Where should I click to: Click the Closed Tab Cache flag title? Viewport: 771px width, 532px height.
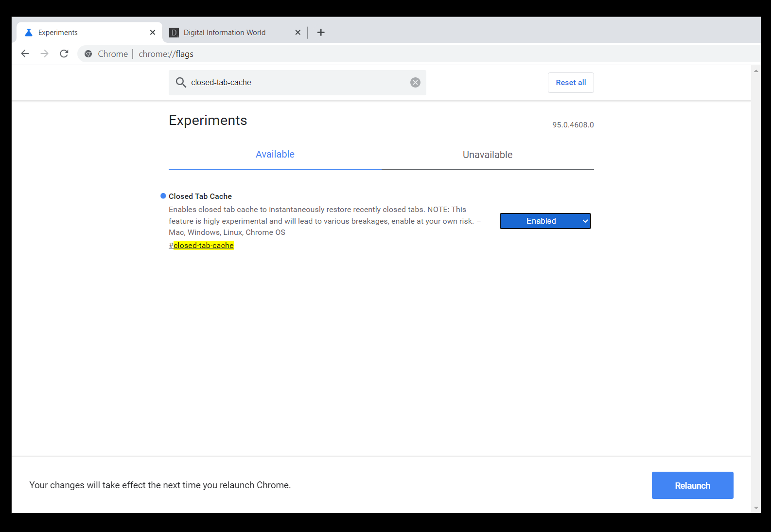[x=200, y=196]
